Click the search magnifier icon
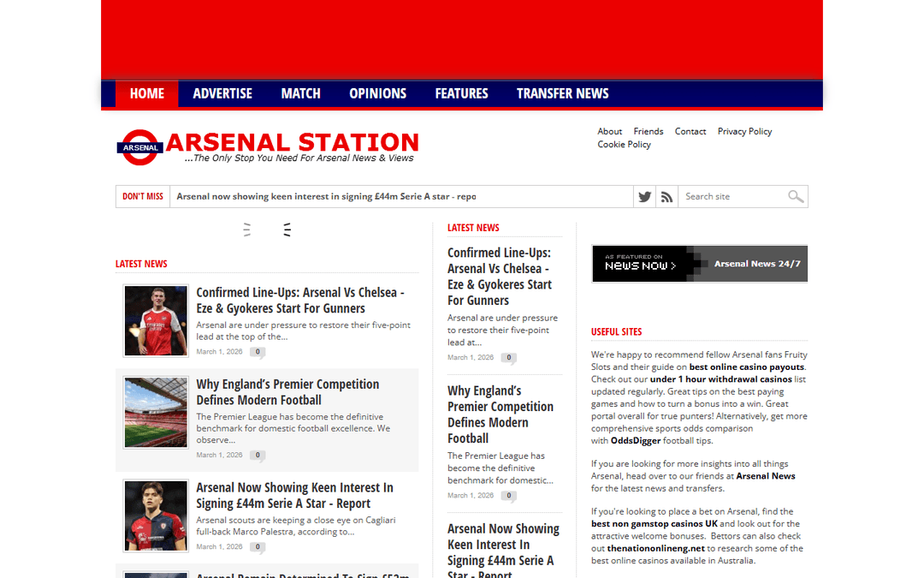This screenshot has width=924, height=578. [x=796, y=196]
